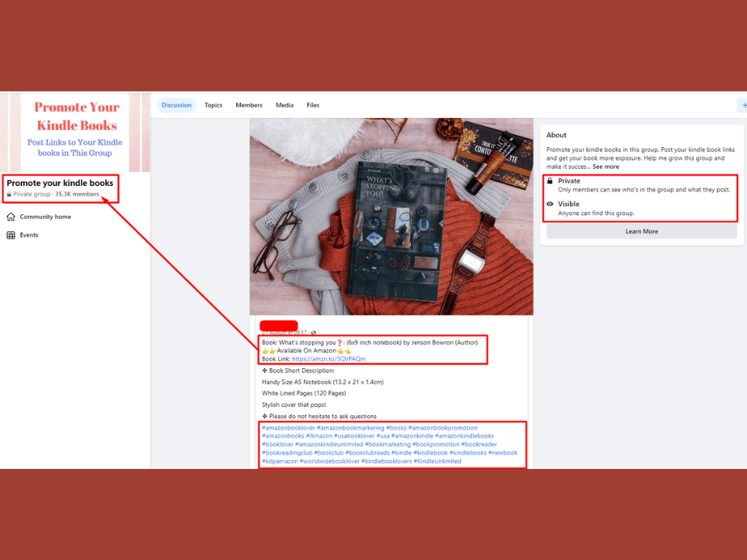Click the Events calendar icon
The height and width of the screenshot is (560, 747).
click(x=11, y=235)
